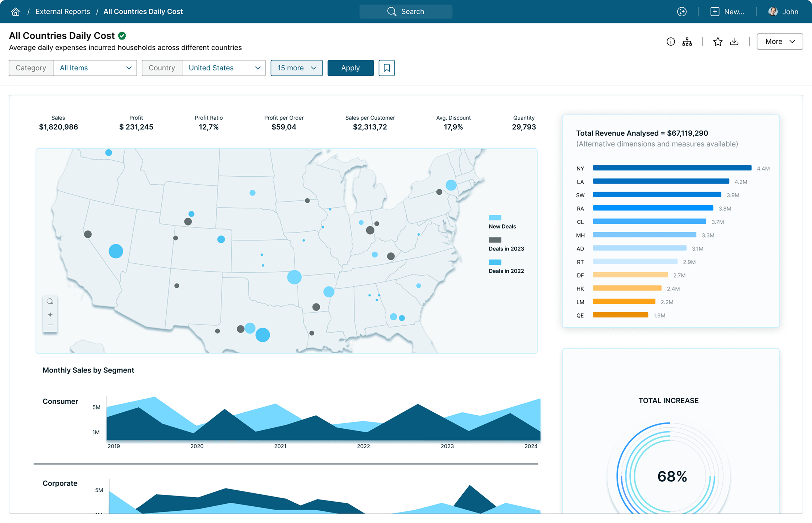
Task: Click the download icon
Action: click(x=734, y=42)
